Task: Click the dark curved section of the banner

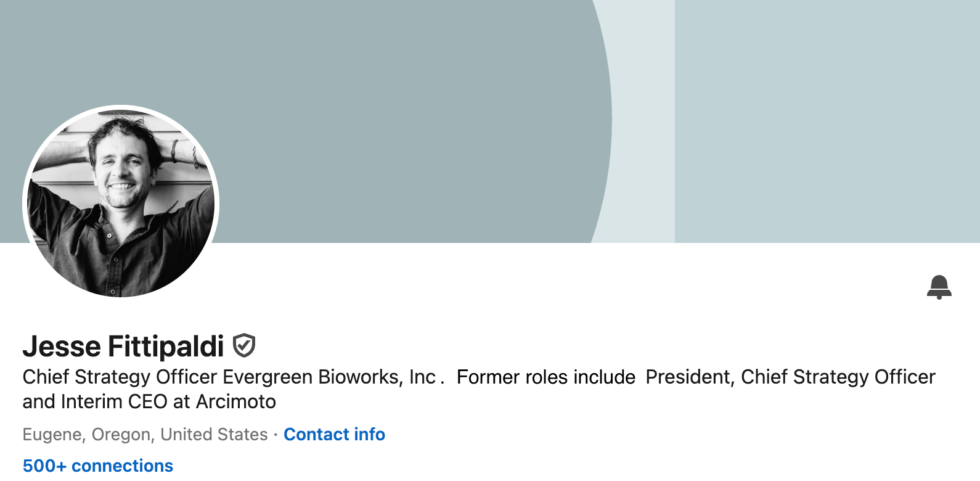Action: click(x=370, y=92)
